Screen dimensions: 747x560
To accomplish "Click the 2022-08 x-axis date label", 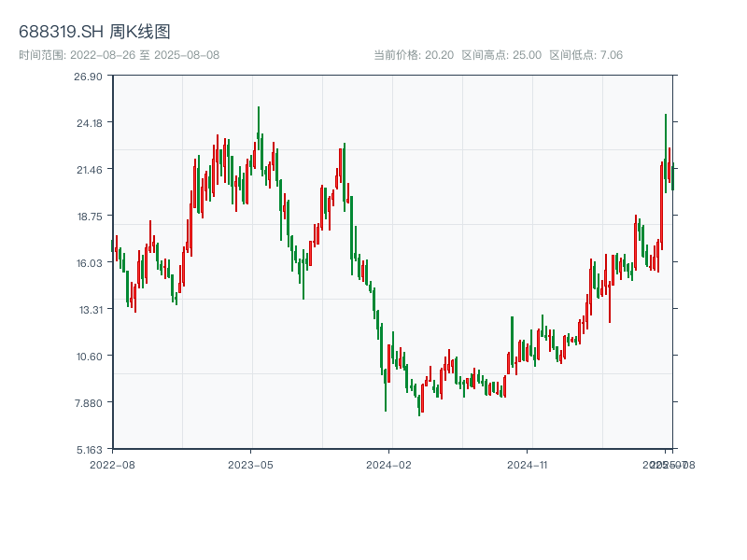I will pyautogui.click(x=112, y=464).
